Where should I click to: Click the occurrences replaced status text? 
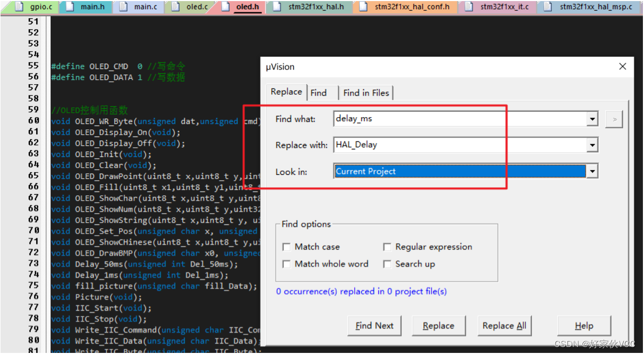(361, 291)
